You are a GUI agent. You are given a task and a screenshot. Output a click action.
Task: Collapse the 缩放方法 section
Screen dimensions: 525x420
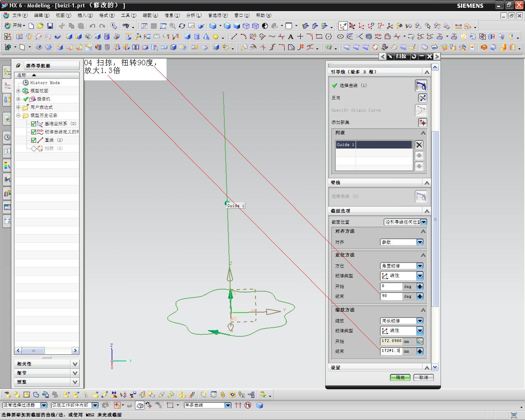click(423, 310)
